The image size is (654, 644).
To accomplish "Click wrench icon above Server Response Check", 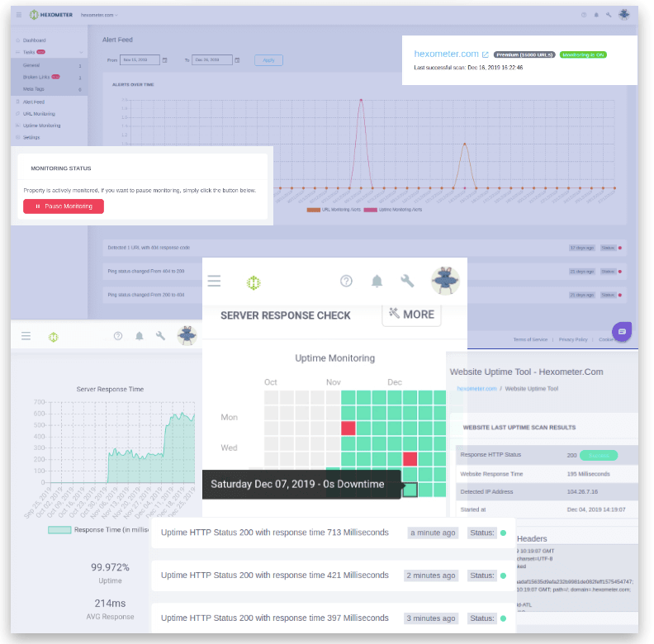I will click(407, 281).
